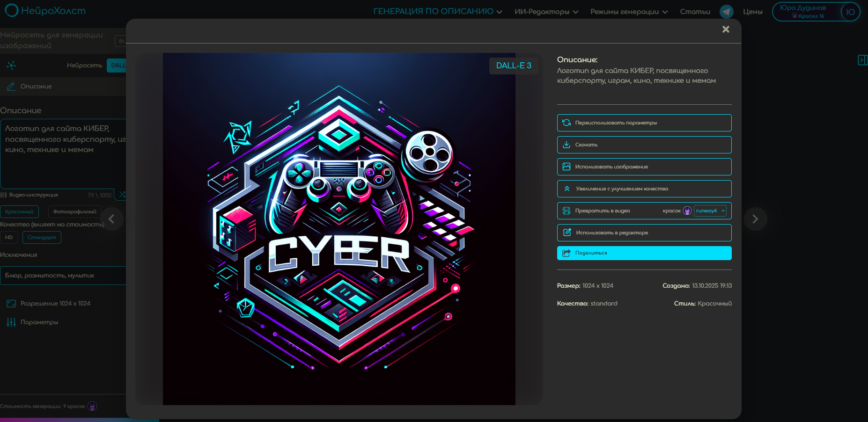This screenshot has height=422, width=868.
Task: Click the reuse parameters refresh icon
Action: coord(566,123)
